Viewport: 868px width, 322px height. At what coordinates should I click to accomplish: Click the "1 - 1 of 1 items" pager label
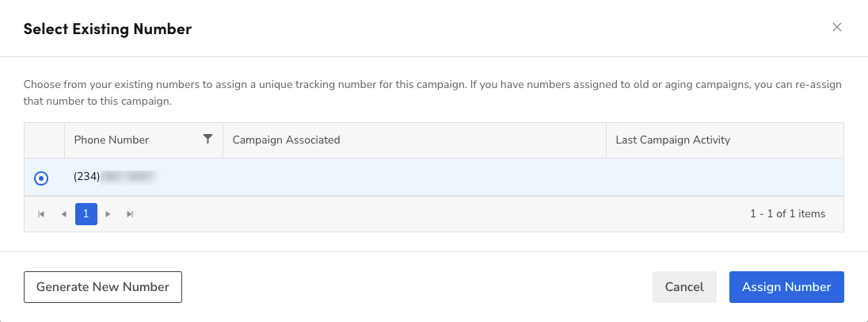(x=787, y=214)
